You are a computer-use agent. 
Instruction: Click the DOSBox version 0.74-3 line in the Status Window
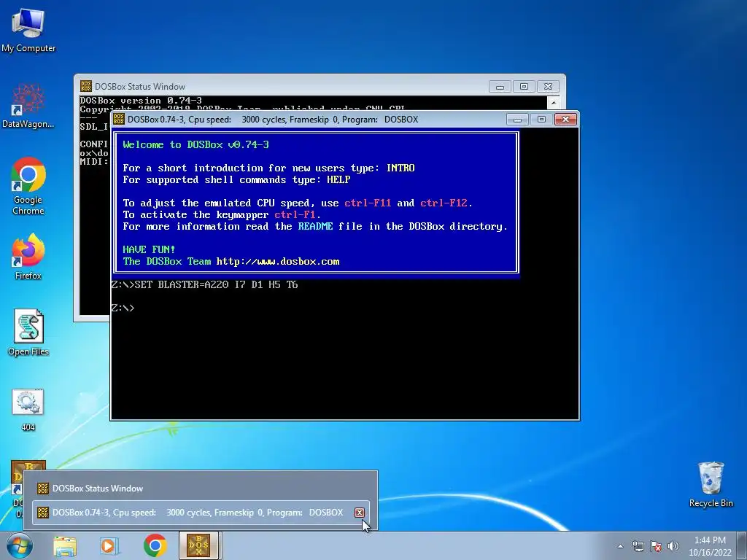click(141, 101)
